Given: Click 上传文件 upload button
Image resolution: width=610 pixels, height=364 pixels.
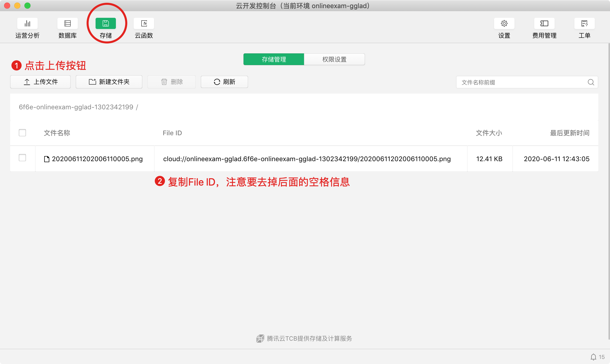Looking at the screenshot, I should tap(40, 82).
